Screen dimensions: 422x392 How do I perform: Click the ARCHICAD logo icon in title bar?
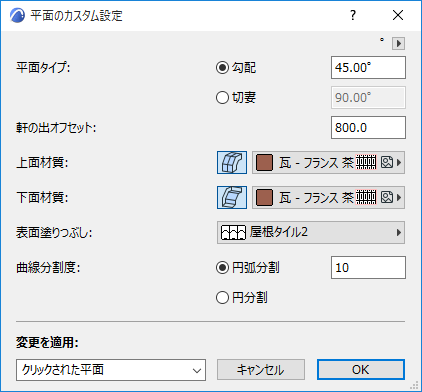pyautogui.click(x=17, y=16)
